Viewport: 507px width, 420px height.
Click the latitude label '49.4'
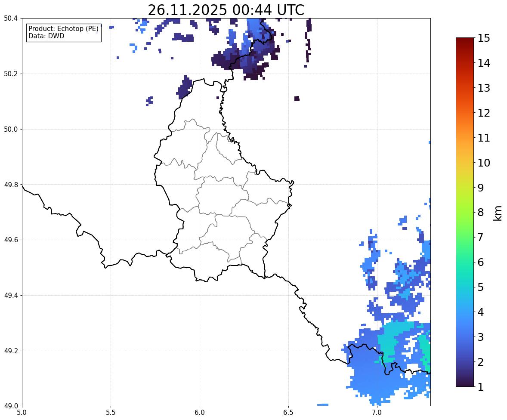11,296
